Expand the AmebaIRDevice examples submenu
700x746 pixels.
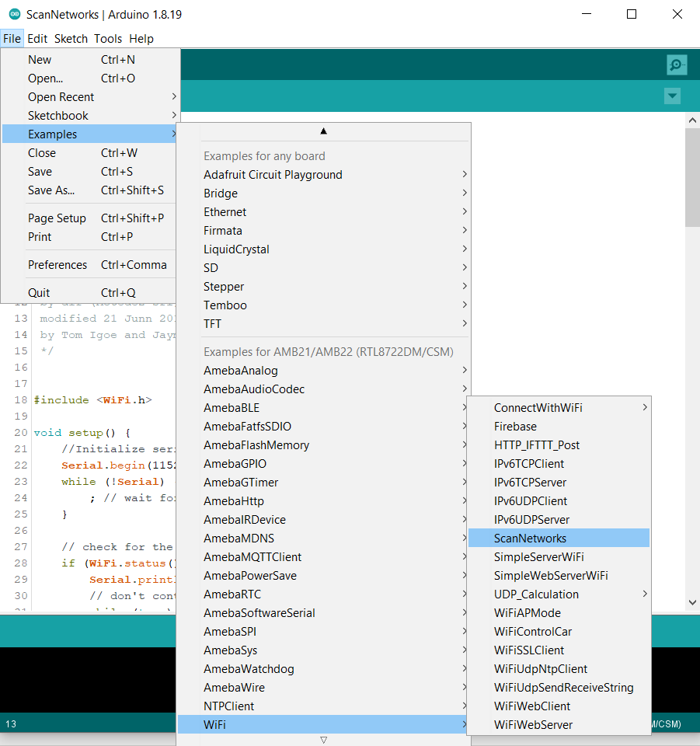click(323, 520)
